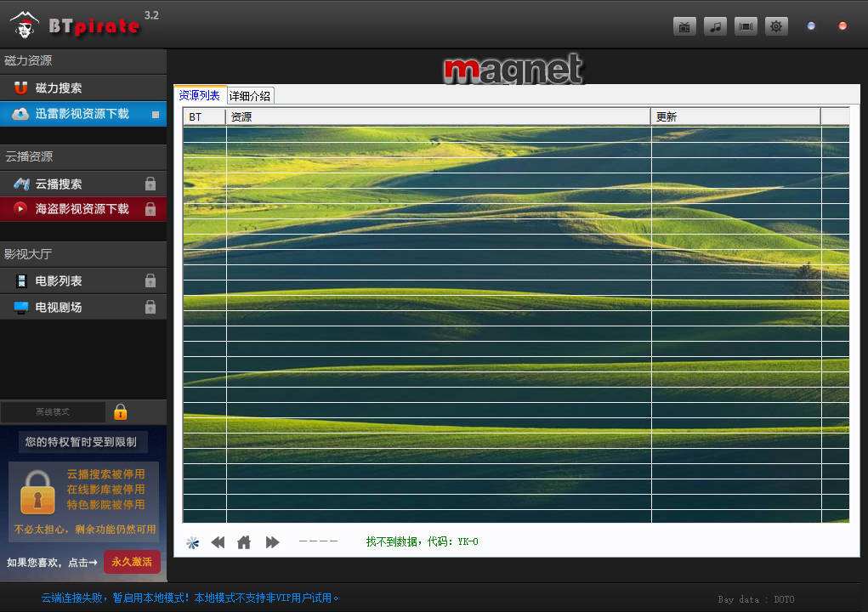This screenshot has height=612, width=868.
Task: Go to the next page with double-right arrow
Action: 272,542
